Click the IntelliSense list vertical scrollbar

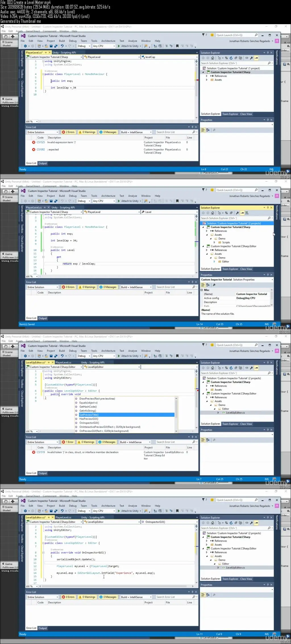pyautogui.click(x=176, y=415)
